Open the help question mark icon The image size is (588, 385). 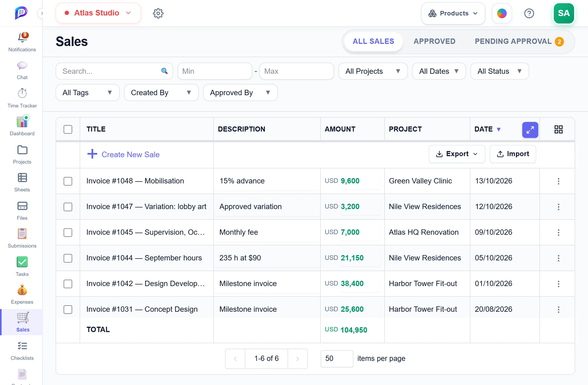coord(529,13)
